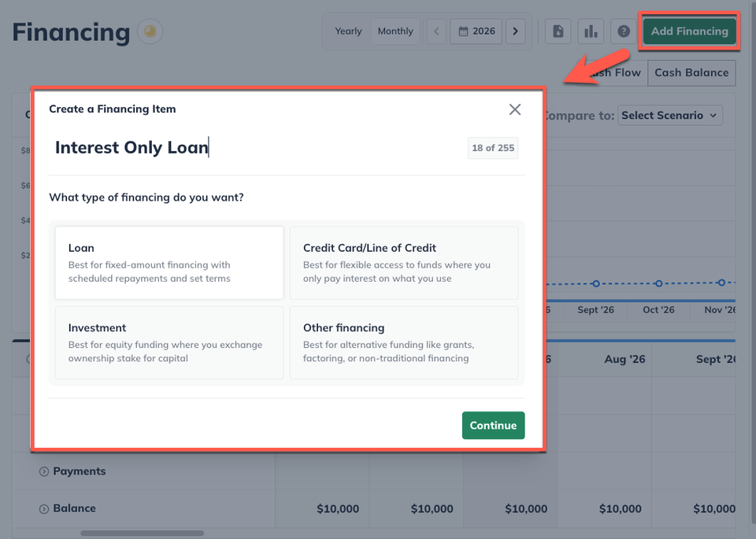Choose the Investment financing type
This screenshot has width=756, height=539.
click(x=169, y=343)
